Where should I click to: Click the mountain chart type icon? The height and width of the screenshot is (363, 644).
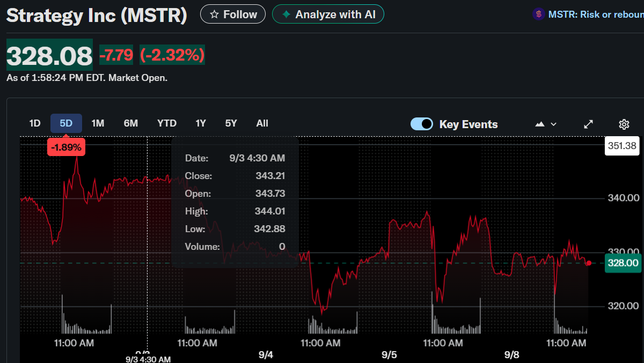tap(540, 124)
